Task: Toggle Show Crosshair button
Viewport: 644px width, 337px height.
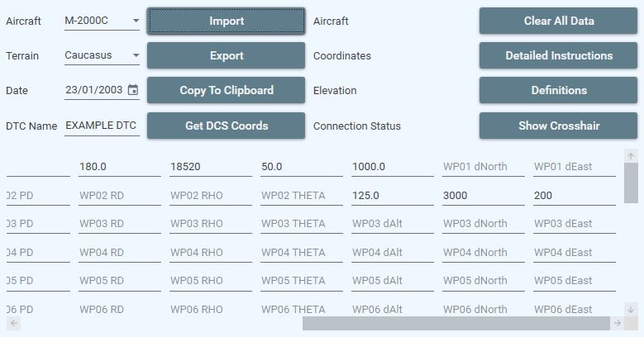Action: [558, 126]
